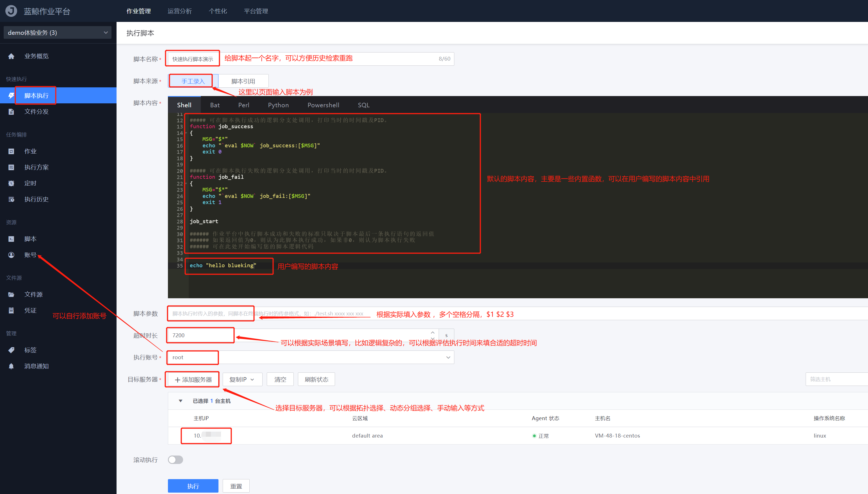Screen dimensions: 868x494
Task: Select 手工录入 script source option
Action: pos(193,81)
